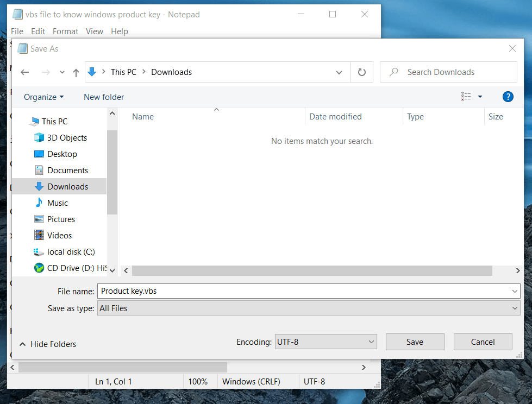Open the Organize menu
Image resolution: width=532 pixels, height=404 pixels.
coord(44,97)
